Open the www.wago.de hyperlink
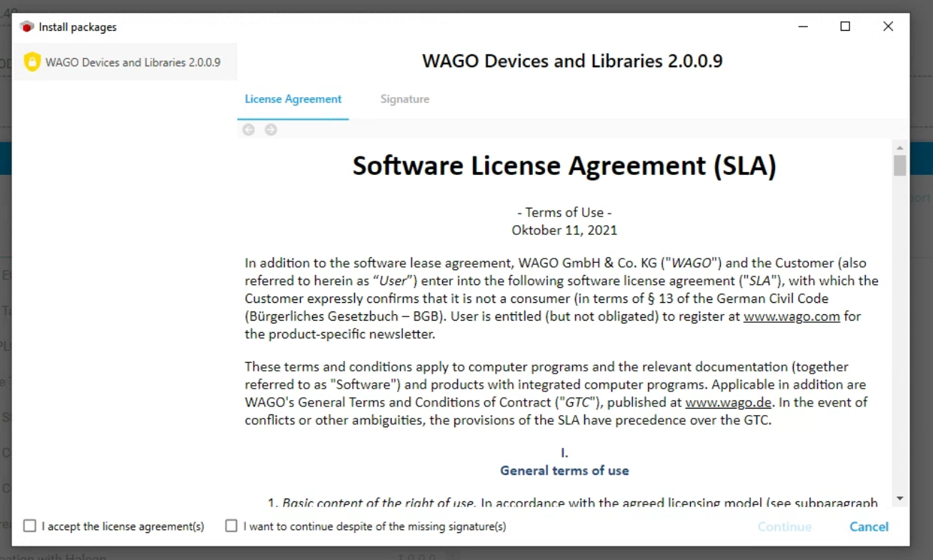 tap(728, 402)
